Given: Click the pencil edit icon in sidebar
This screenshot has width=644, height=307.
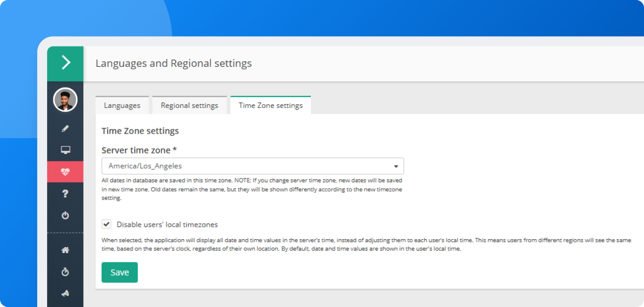Looking at the screenshot, I should [x=65, y=128].
